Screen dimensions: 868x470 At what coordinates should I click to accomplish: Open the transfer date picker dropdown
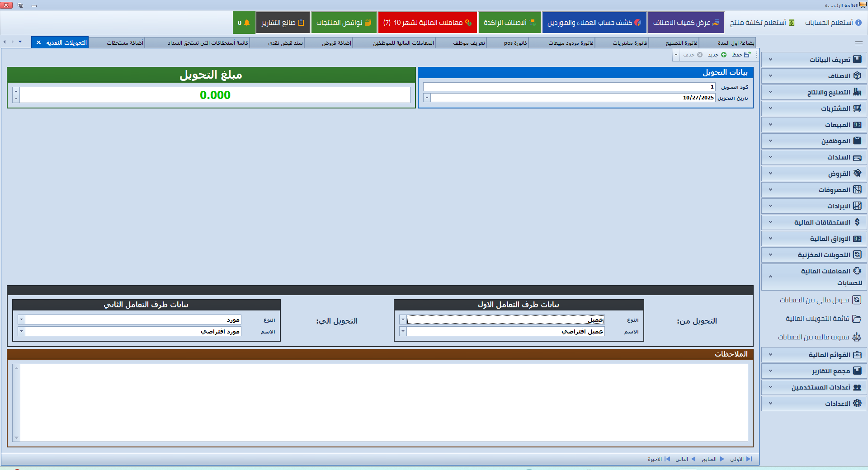click(427, 98)
